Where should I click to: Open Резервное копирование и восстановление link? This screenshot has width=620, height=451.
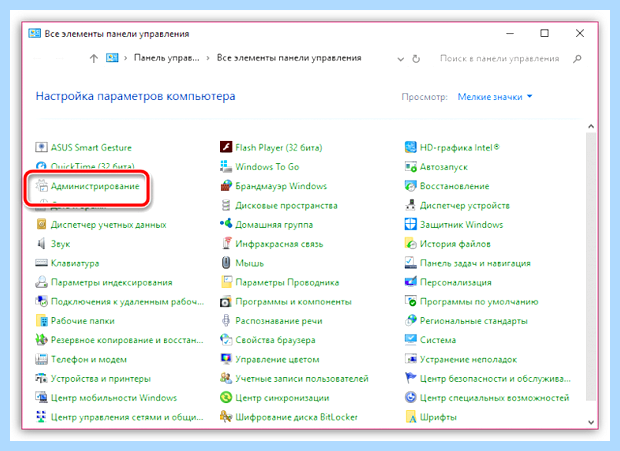127,340
